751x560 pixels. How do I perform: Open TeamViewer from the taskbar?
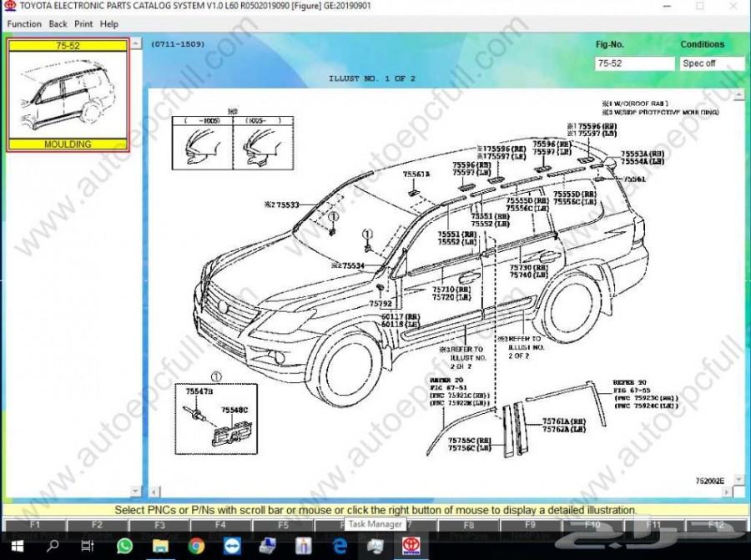(x=232, y=546)
